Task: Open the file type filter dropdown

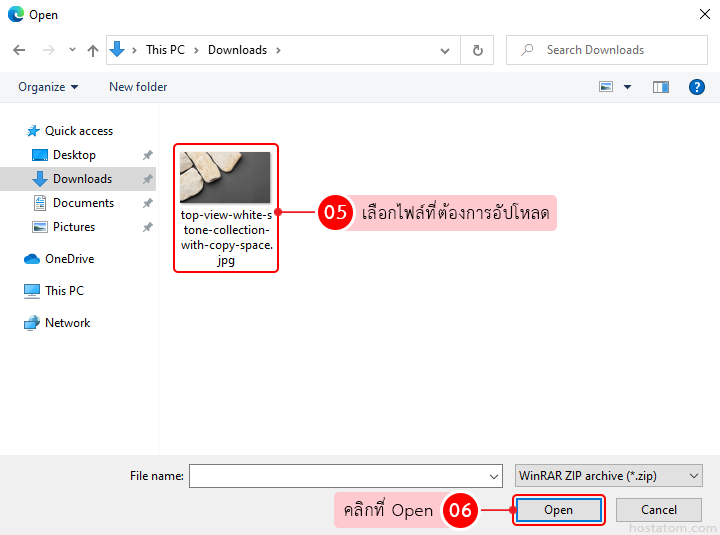Action: [x=608, y=476]
